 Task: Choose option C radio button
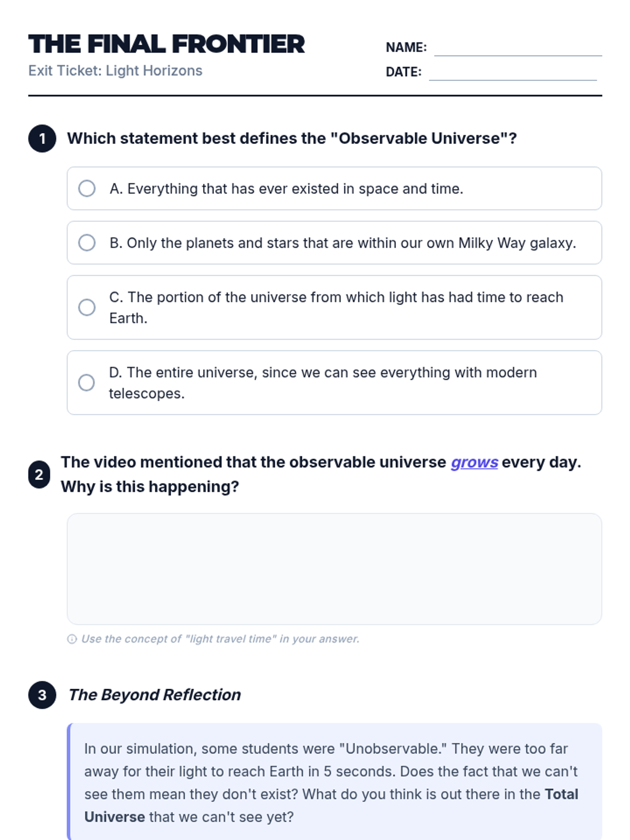87,307
